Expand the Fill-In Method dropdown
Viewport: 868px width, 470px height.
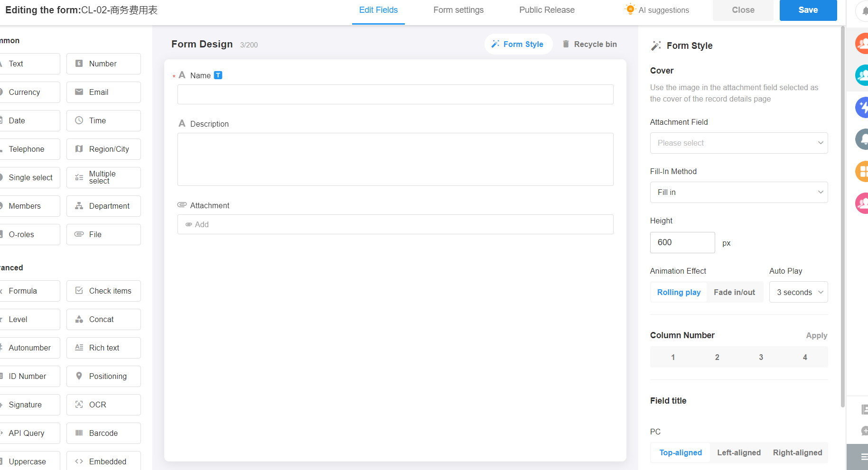[738, 192]
